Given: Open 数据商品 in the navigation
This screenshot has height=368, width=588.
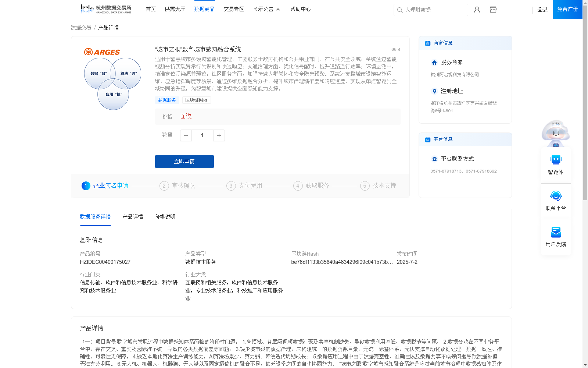Looking at the screenshot, I should pyautogui.click(x=204, y=9).
